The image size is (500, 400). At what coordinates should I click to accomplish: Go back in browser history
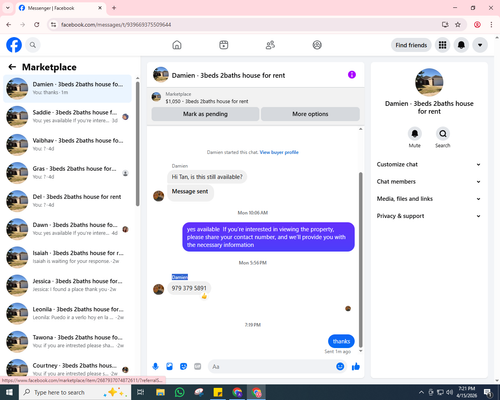point(9,25)
